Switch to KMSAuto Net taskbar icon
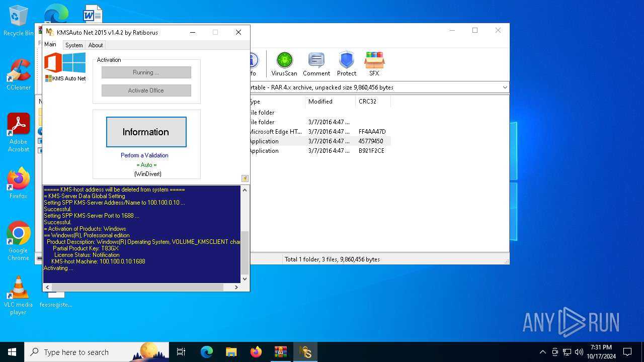This screenshot has height=362, width=644. [x=305, y=352]
